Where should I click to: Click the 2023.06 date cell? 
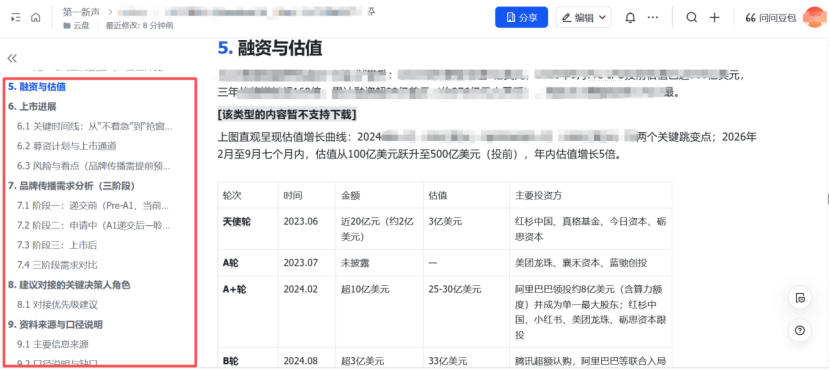307,229
